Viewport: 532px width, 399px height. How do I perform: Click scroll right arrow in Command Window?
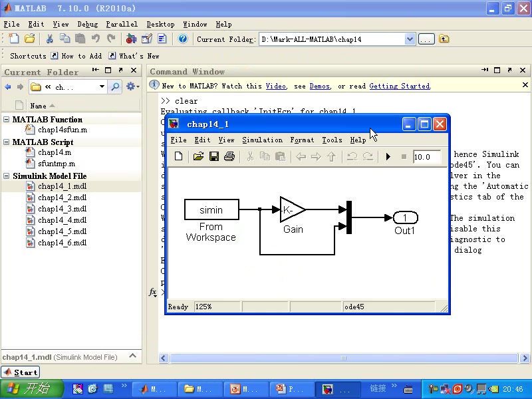525,358
